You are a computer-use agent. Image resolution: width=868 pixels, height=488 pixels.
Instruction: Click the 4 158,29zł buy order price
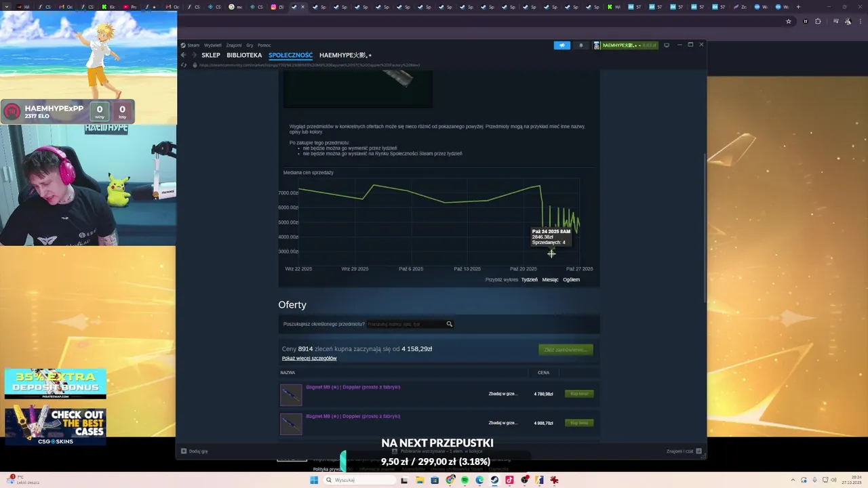coord(416,349)
